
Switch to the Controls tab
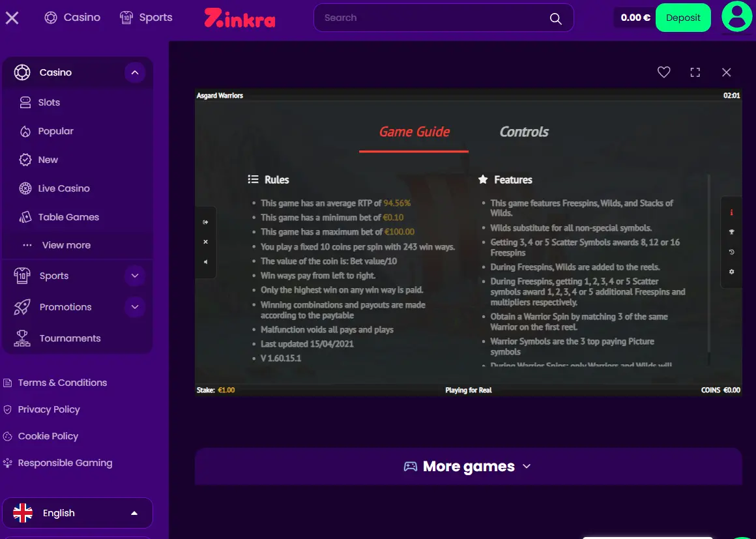(x=523, y=132)
